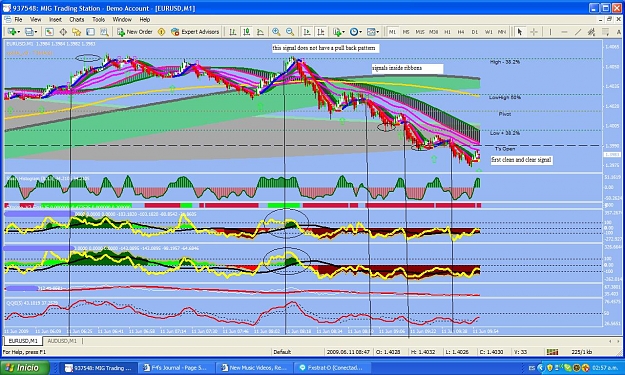Switch timeframe to H1
Viewport: 625px width, 375px height.
[x=447, y=32]
